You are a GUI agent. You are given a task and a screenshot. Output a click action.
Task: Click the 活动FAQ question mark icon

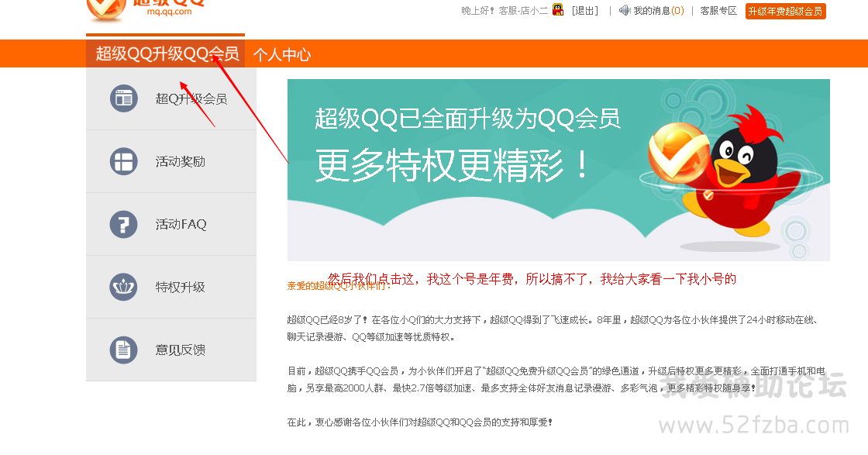tap(123, 224)
